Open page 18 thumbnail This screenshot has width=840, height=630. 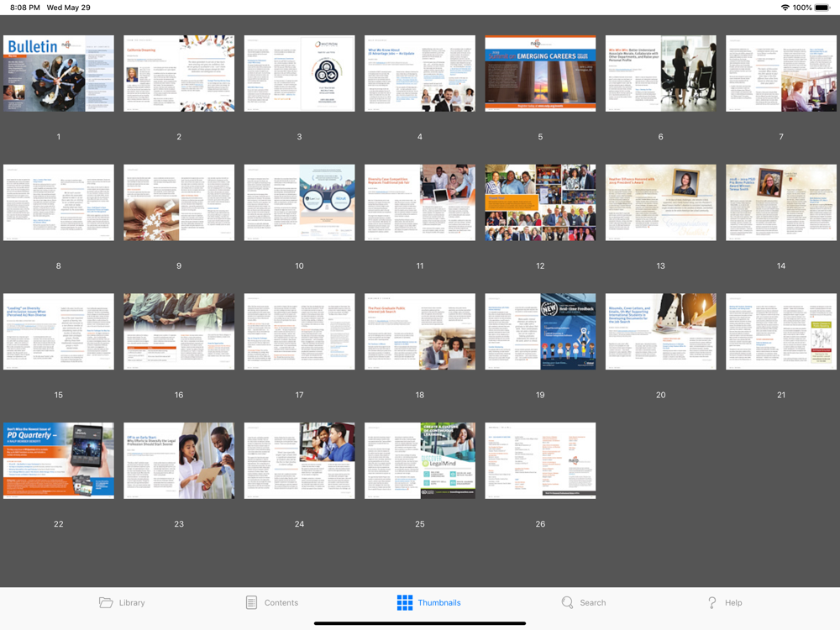[420, 332]
